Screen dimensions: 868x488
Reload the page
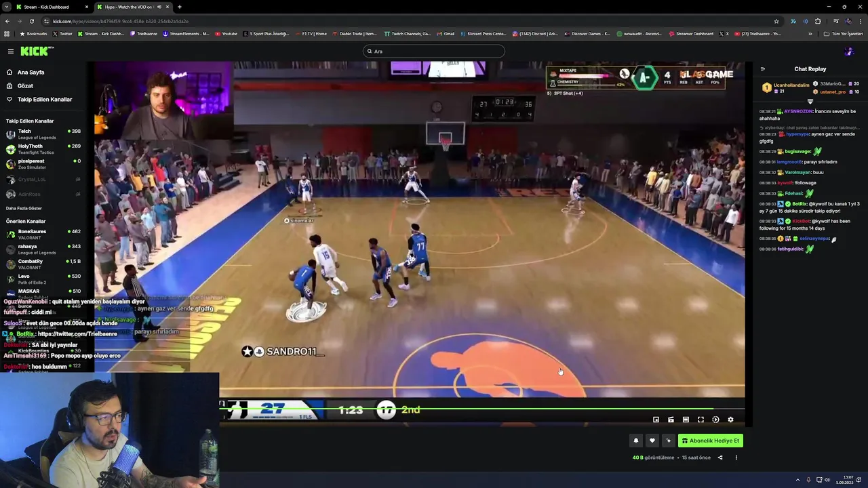tap(31, 21)
